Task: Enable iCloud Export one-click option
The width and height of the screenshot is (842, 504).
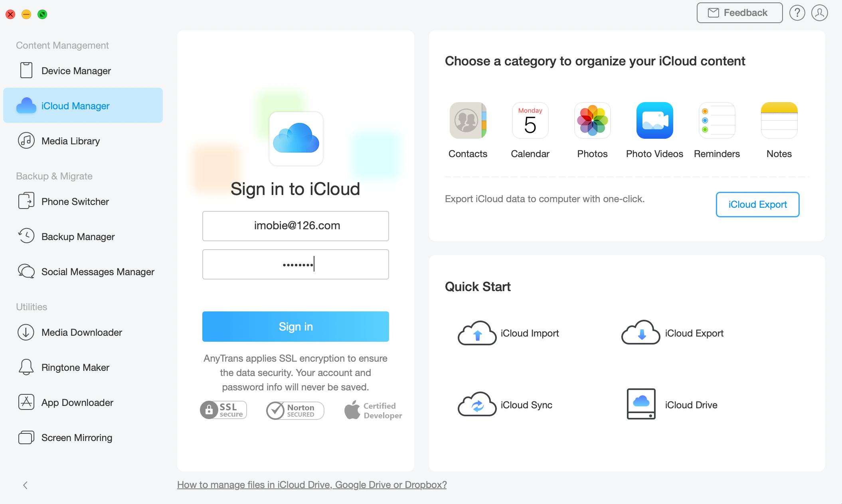Action: pyautogui.click(x=757, y=204)
